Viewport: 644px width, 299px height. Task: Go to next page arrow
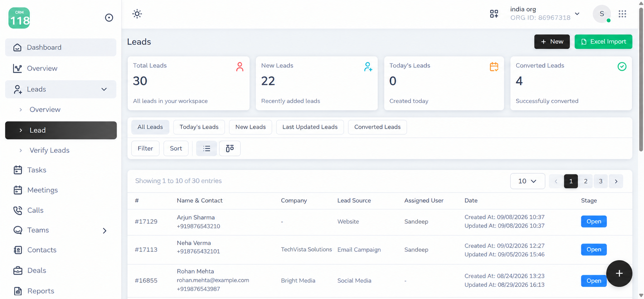[x=616, y=181]
